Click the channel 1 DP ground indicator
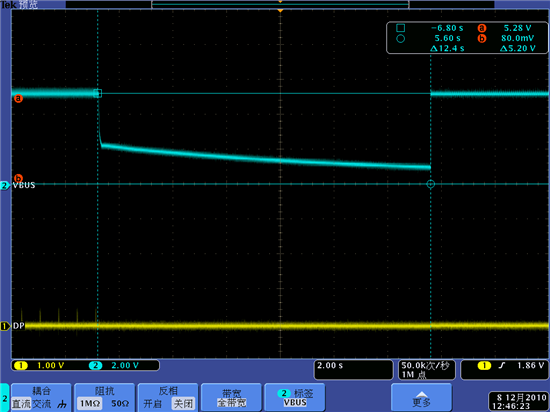Screen dimensions: 550x412 coord(5,326)
